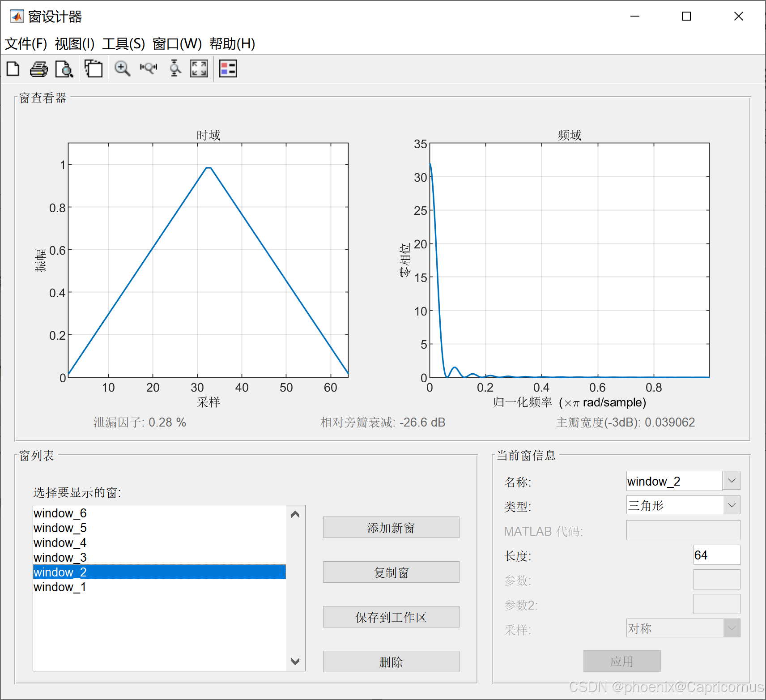Expand the 名称 dropdown arrow
The width and height of the screenshot is (766, 700).
click(x=732, y=481)
